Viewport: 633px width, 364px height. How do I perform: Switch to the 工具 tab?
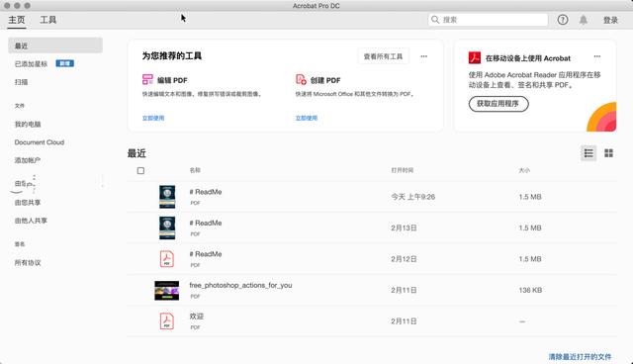point(48,20)
